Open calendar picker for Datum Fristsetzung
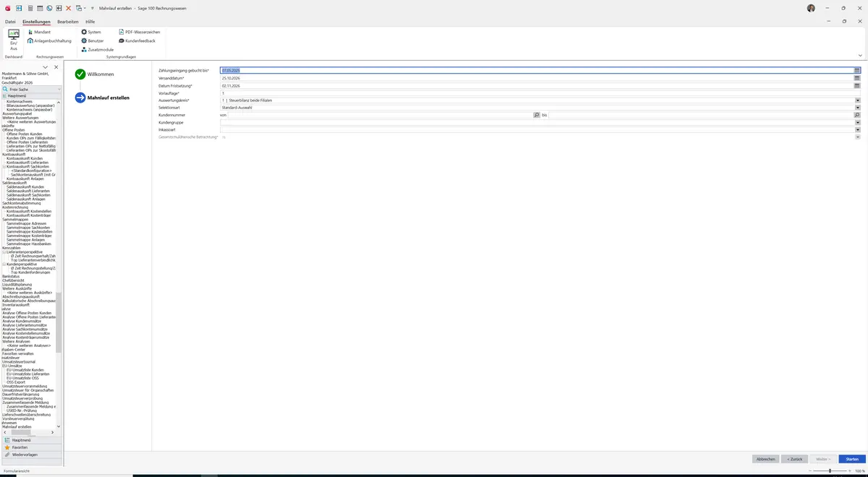The width and height of the screenshot is (868, 477). click(857, 85)
